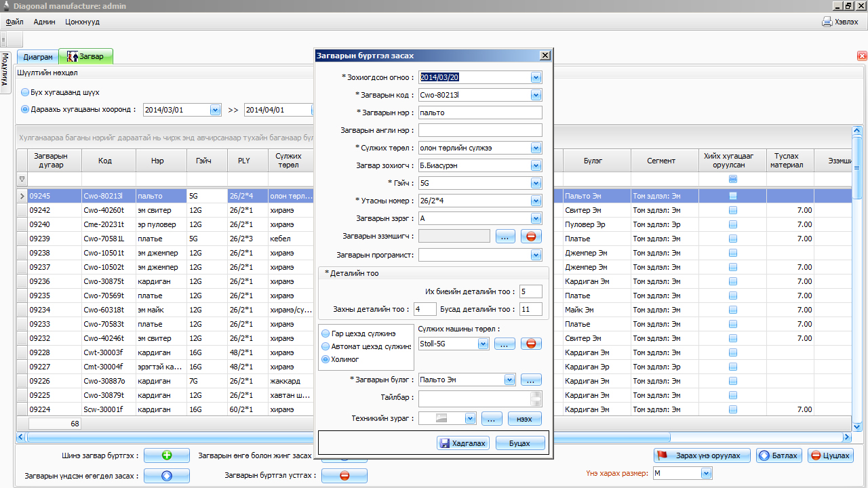Open Утасны номер dropdown

[x=536, y=201]
